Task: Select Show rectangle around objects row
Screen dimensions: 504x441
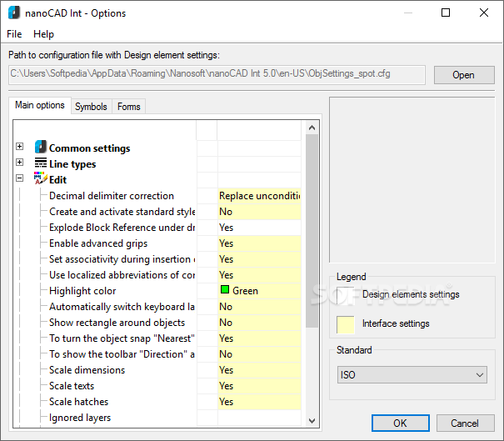Action: coord(117,323)
